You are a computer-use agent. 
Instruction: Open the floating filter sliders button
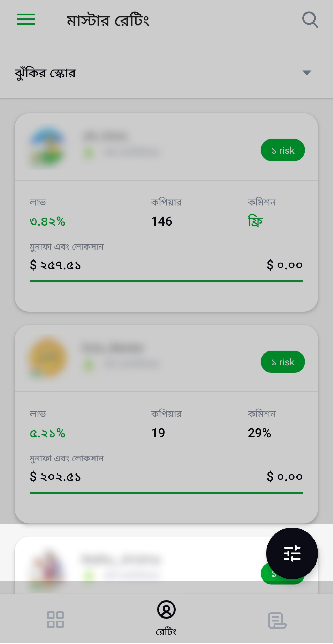point(292,553)
